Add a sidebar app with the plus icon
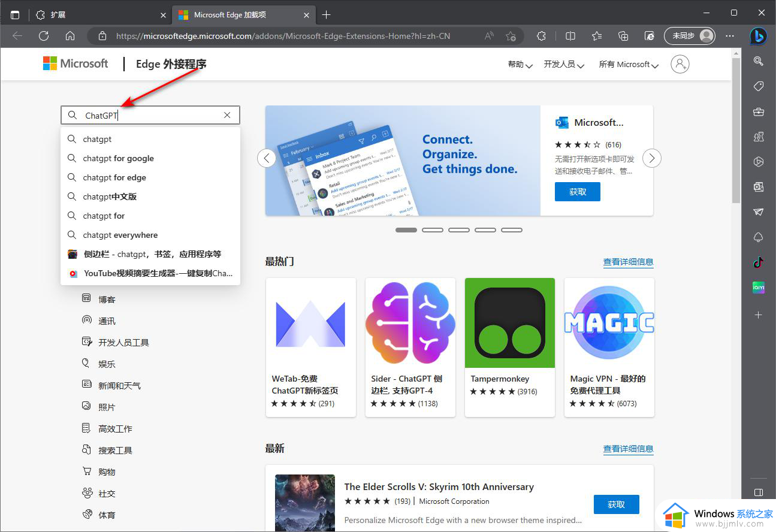Screen dimensions: 776x532 (x=759, y=315)
